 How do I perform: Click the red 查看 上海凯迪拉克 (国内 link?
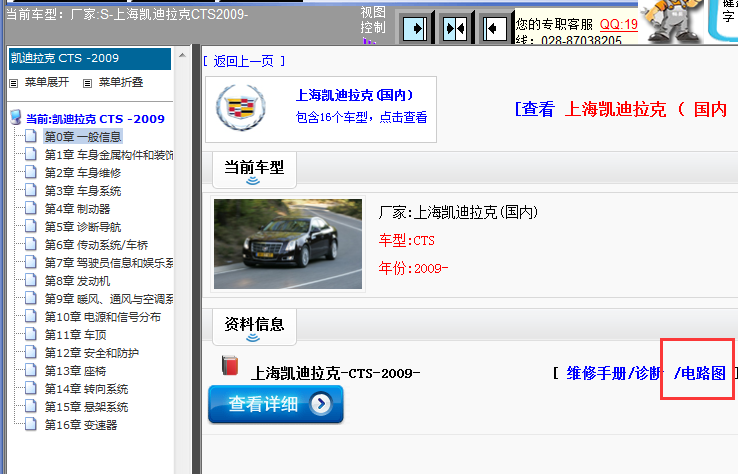(x=621, y=109)
